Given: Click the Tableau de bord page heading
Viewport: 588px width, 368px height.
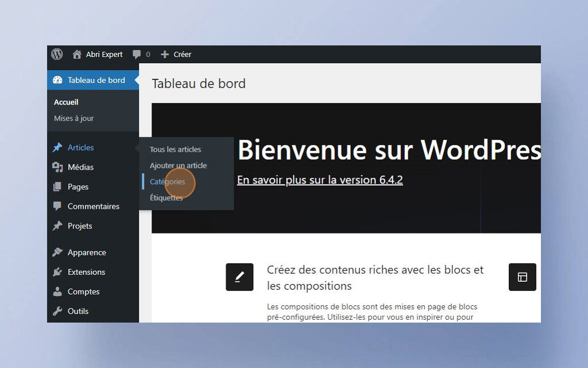Looking at the screenshot, I should coord(199,83).
